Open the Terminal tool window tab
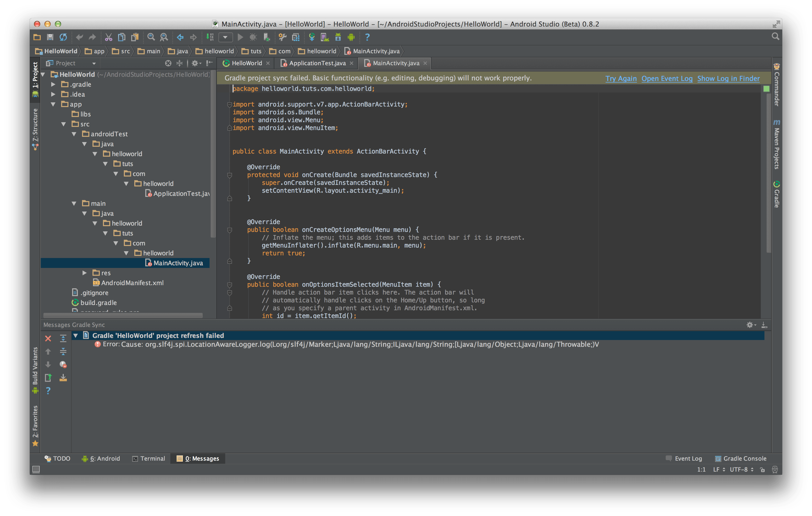This screenshot has height=516, width=812. (149, 459)
